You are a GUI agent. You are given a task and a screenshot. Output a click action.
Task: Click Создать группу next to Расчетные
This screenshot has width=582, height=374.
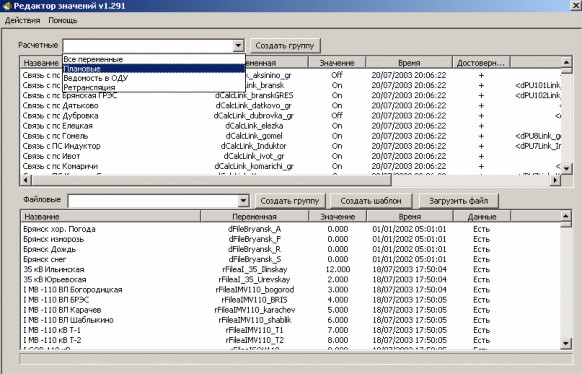click(x=285, y=46)
